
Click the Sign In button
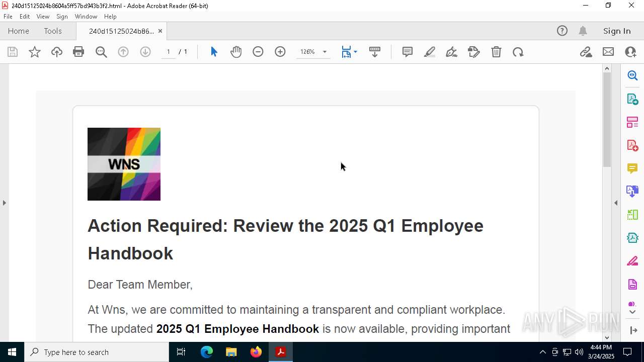pos(617,31)
